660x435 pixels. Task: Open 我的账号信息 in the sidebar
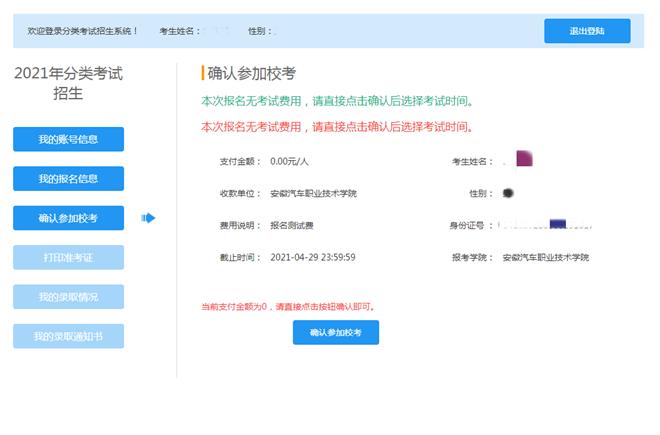click(x=68, y=140)
